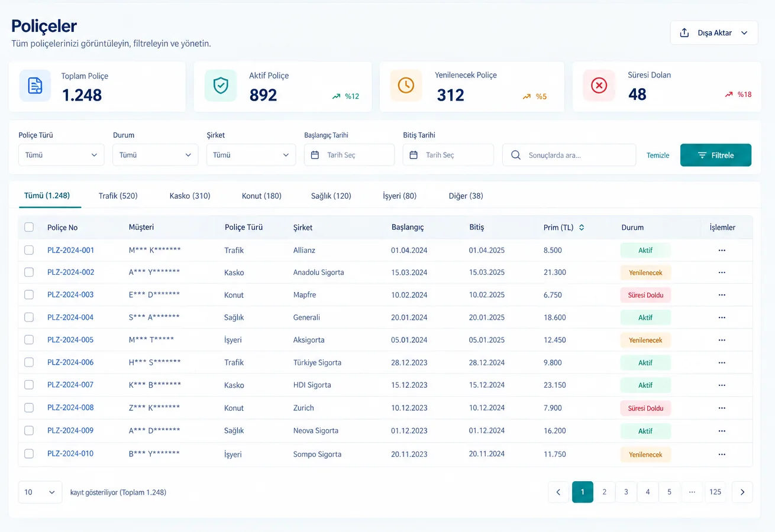775x532 pixels.
Task: Select the Sağlık (120) tab
Action: 331,196
